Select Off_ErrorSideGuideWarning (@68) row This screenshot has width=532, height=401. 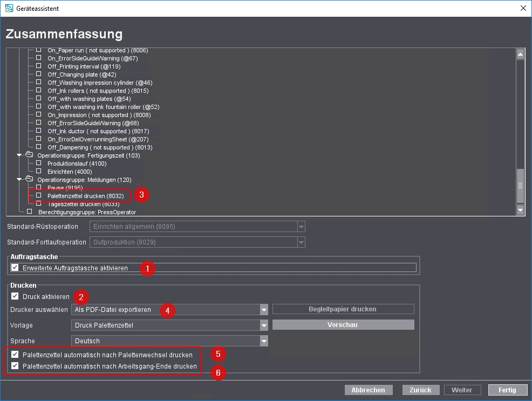pos(93,123)
